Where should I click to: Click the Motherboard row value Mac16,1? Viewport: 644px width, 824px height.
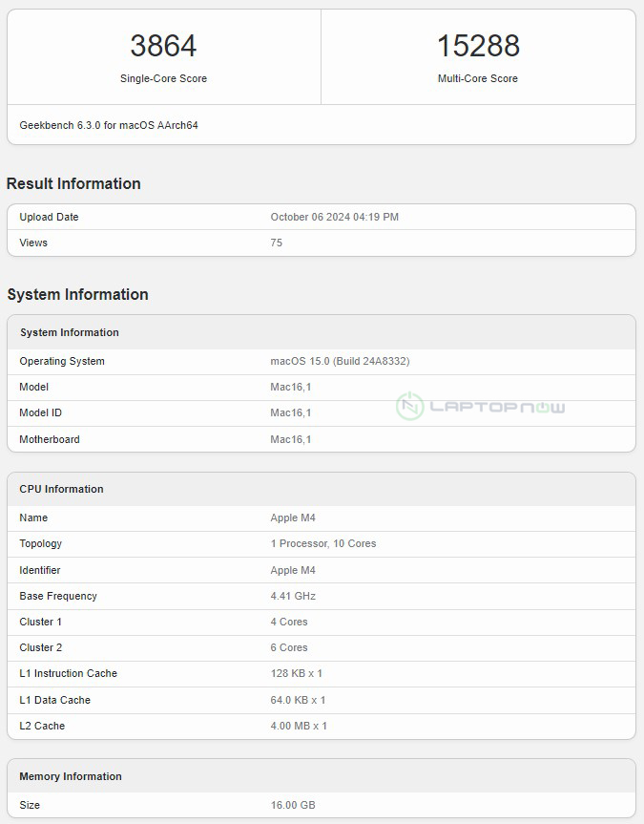click(x=291, y=439)
